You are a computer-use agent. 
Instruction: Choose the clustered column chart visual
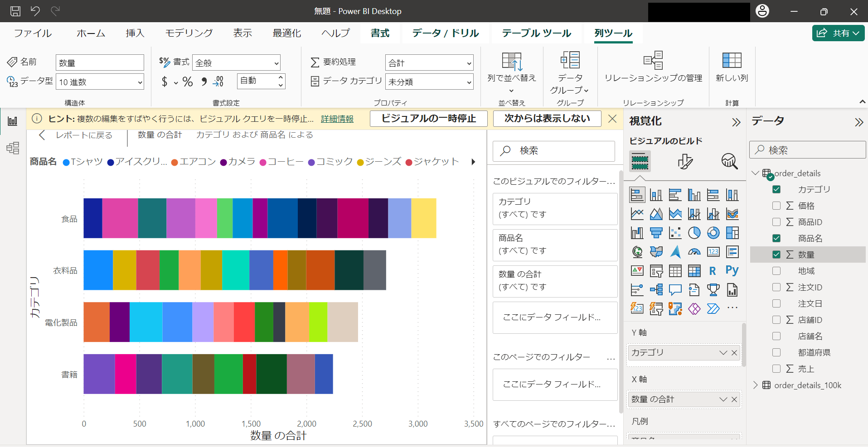pos(694,195)
